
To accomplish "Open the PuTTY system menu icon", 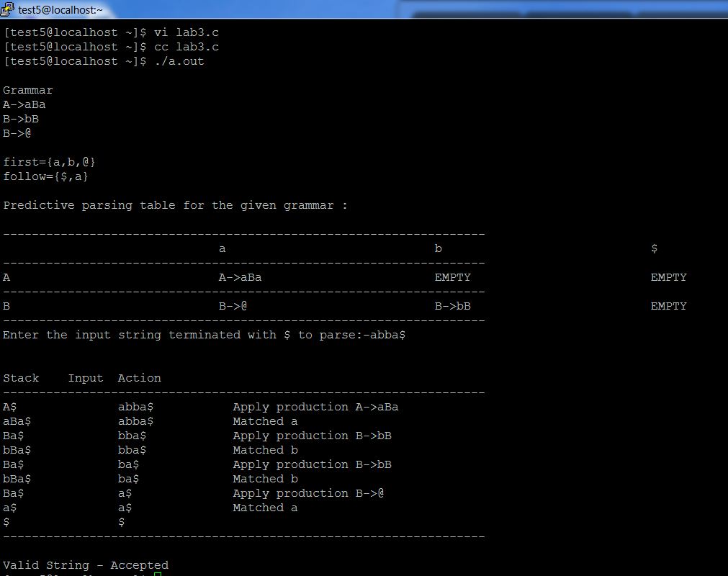I will pos(7,7).
